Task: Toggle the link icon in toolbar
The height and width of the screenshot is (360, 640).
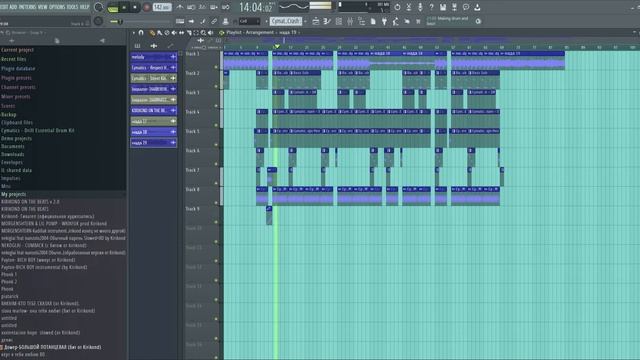Action: 214,21
